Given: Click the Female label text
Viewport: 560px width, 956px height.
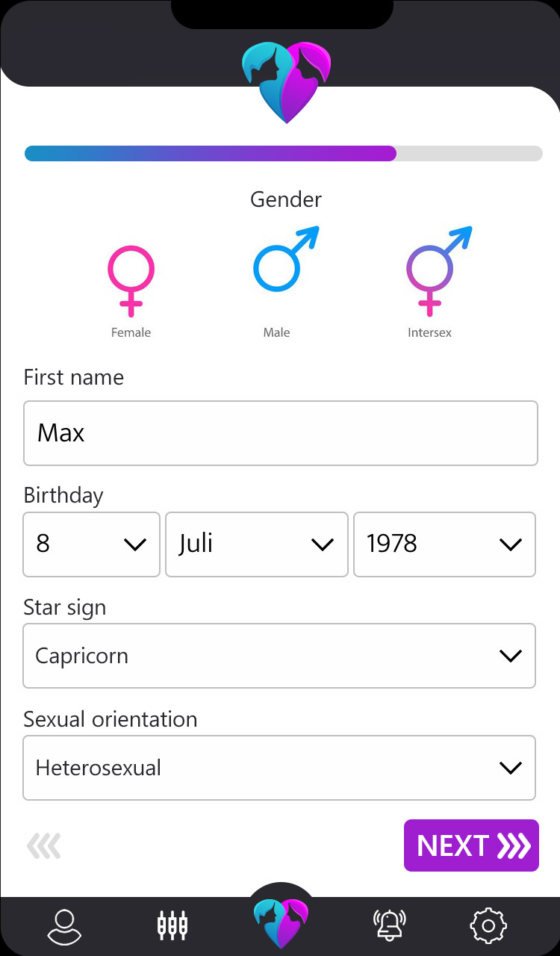Looking at the screenshot, I should (131, 333).
